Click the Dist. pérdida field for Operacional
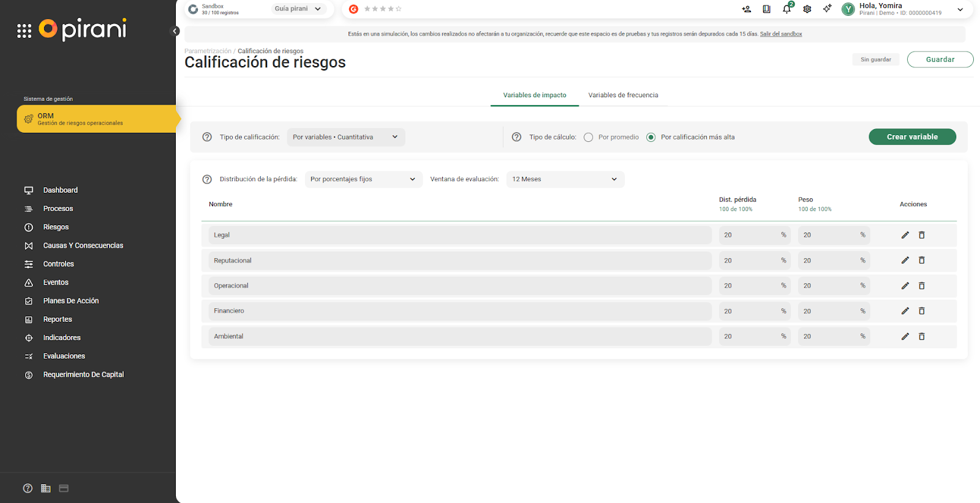 (x=748, y=286)
